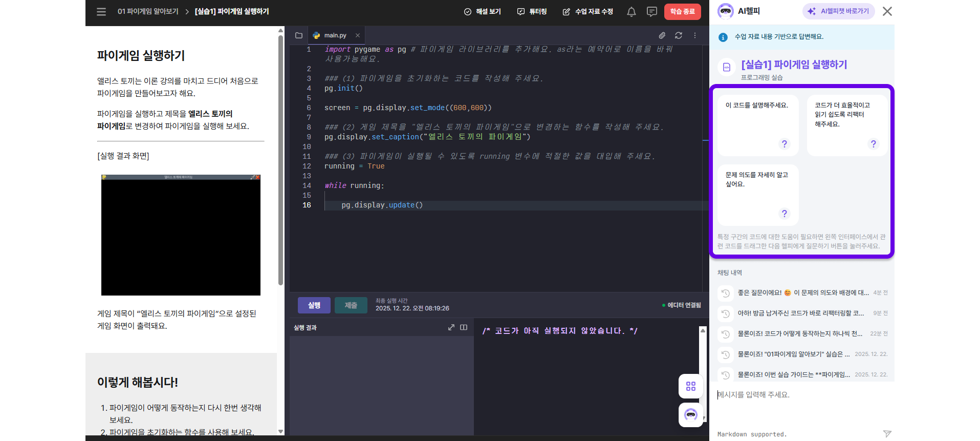This screenshot has height=441, width=980.
Task: Click the notification bell icon
Action: click(631, 12)
